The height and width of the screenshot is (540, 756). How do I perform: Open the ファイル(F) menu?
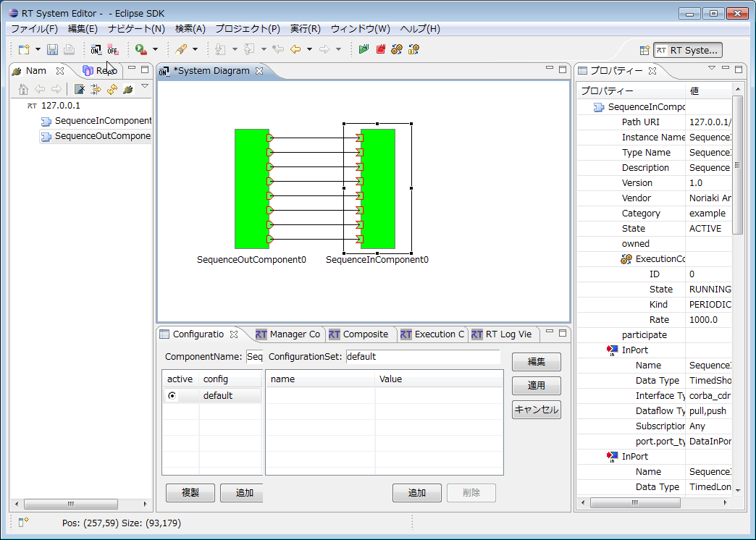click(34, 29)
